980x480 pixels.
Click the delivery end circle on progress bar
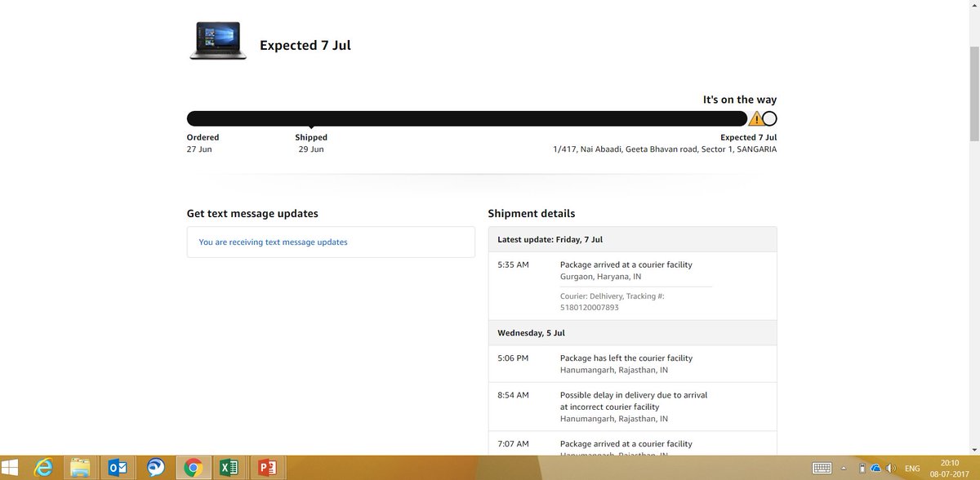tap(769, 118)
